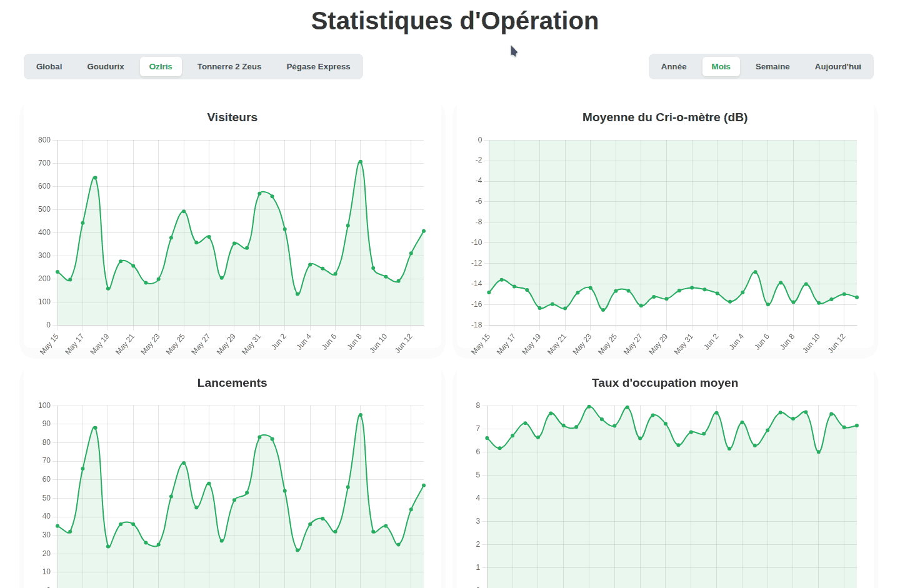This screenshot has height=588, width=900.
Task: Switch time range to Année
Action: [674, 67]
